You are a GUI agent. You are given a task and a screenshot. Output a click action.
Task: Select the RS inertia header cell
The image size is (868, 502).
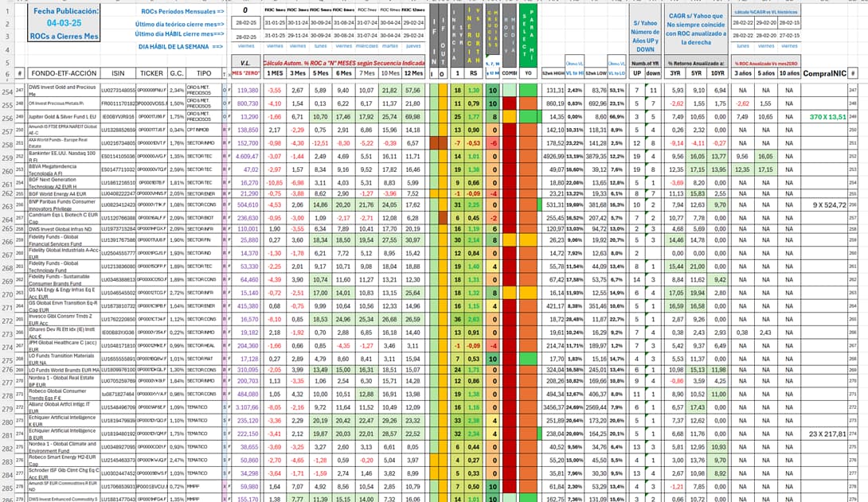[473, 73]
